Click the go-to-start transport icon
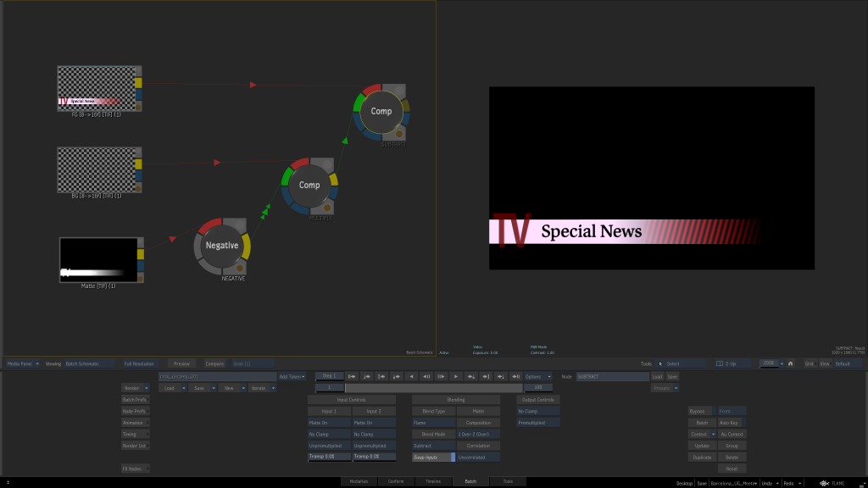The image size is (868, 488). click(x=352, y=376)
